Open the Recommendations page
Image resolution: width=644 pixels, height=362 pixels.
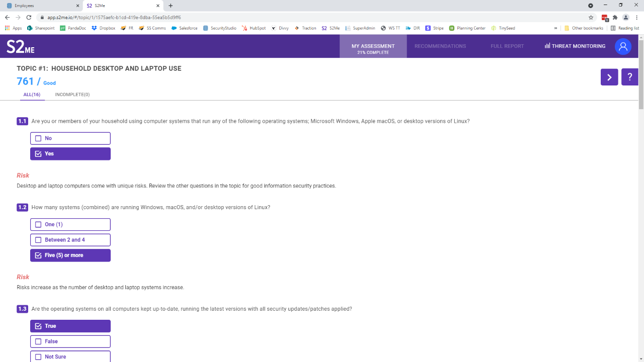click(440, 46)
